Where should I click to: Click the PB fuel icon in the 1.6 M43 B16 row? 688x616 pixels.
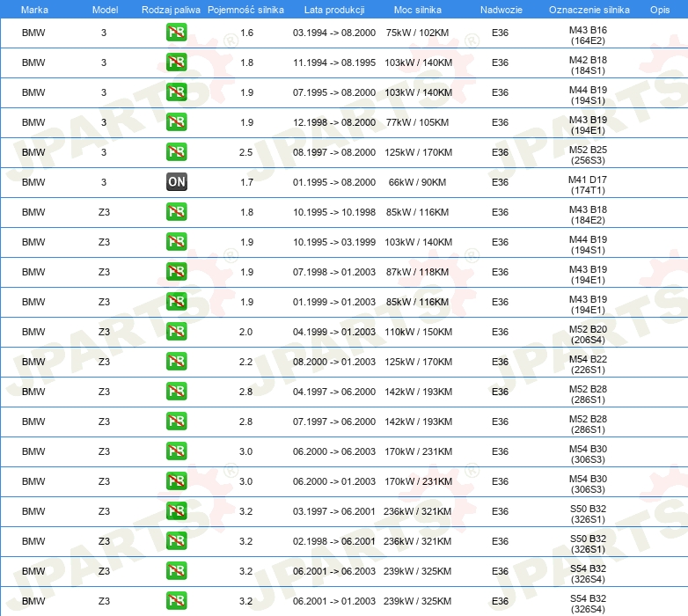176,33
